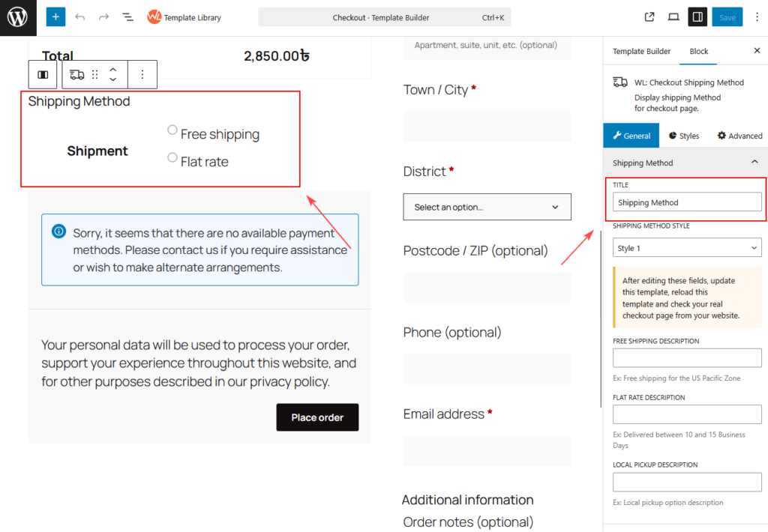Click the Title input field
Screen dimensions: 768x532
click(x=687, y=202)
